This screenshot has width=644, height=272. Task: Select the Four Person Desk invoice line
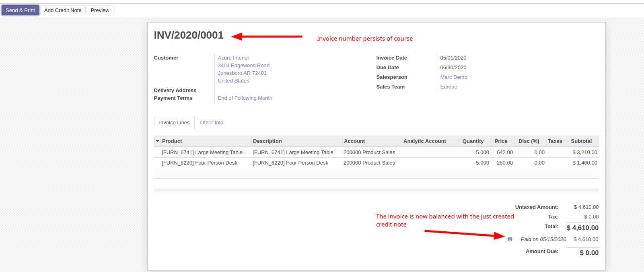tap(200, 163)
